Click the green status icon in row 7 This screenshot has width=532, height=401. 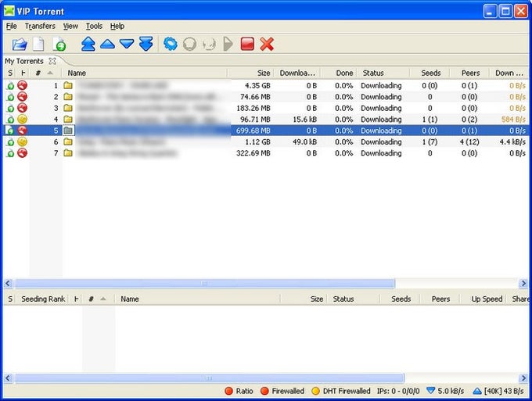(x=10, y=153)
